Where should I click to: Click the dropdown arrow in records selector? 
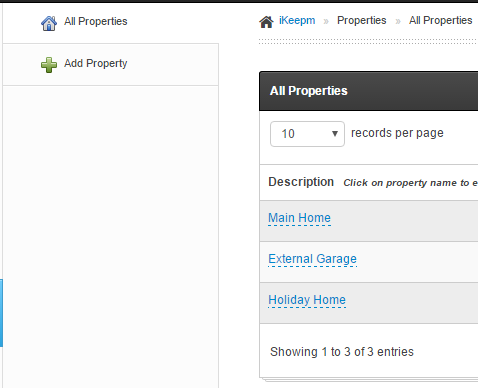(335, 134)
